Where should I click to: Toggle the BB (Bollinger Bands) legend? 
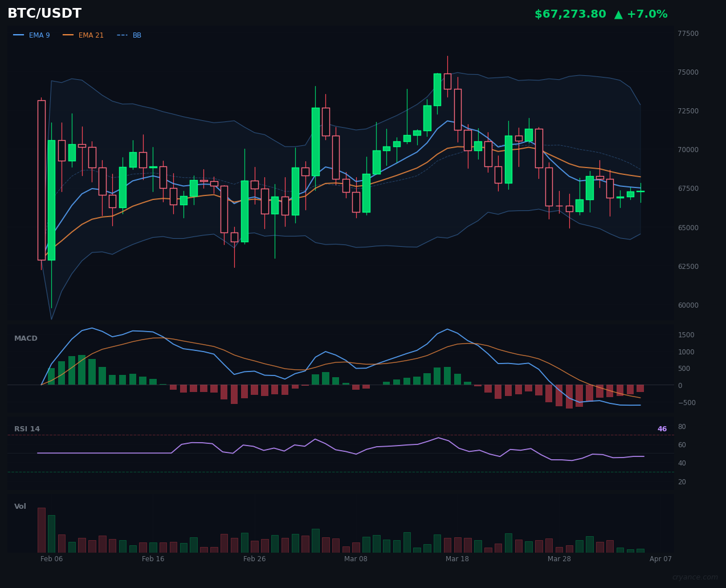pos(137,35)
